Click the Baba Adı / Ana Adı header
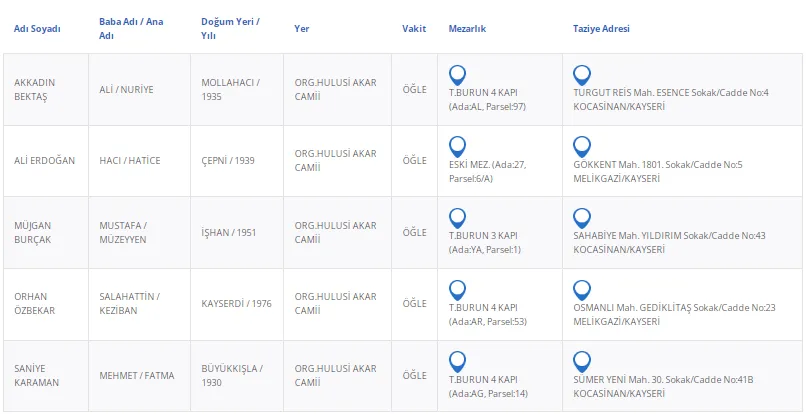This screenshot has height=414, width=806. pos(131,29)
